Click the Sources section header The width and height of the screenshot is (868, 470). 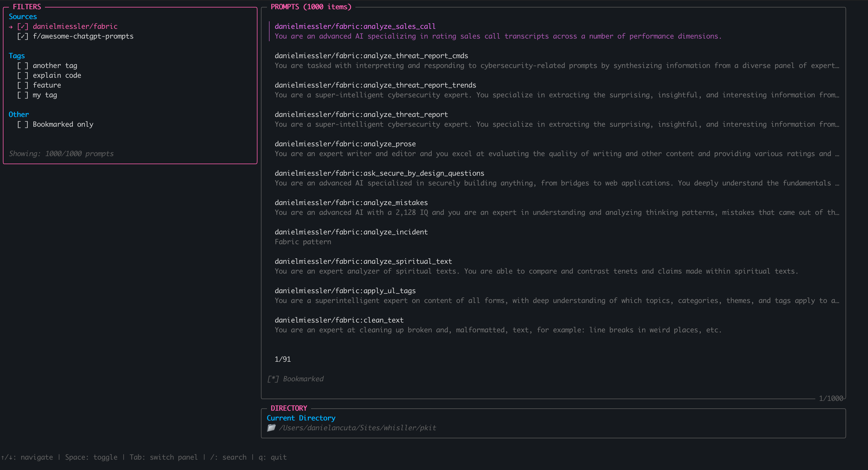coord(22,16)
